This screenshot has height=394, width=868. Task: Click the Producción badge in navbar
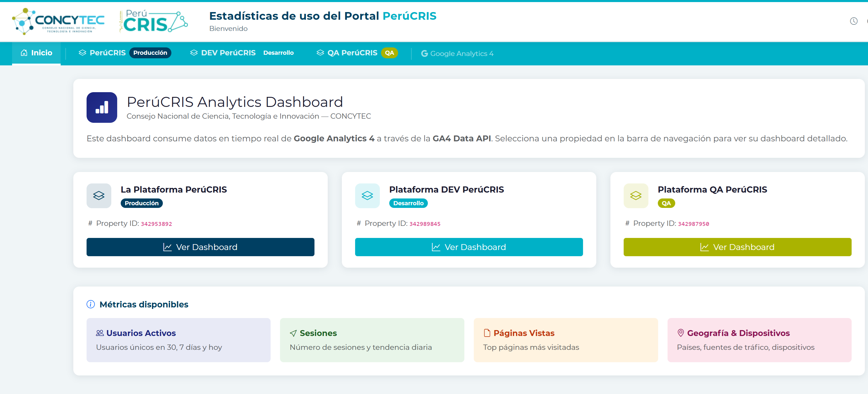(150, 53)
